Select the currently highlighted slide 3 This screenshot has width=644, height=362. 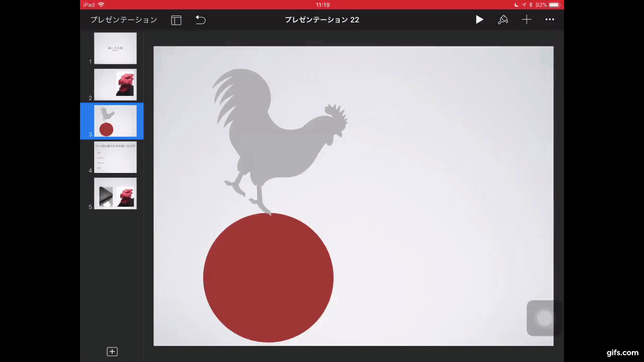[x=115, y=121]
